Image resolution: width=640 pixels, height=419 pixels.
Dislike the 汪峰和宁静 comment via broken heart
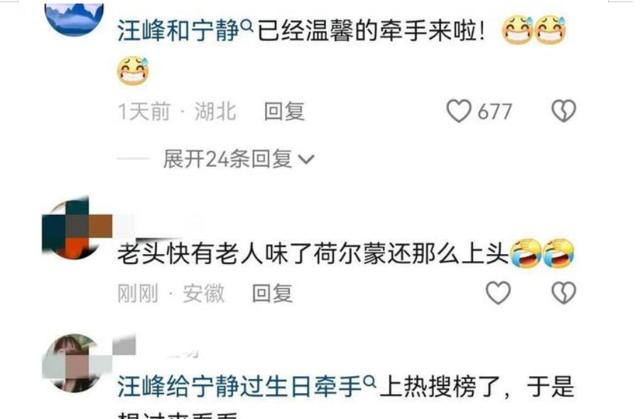point(564,111)
